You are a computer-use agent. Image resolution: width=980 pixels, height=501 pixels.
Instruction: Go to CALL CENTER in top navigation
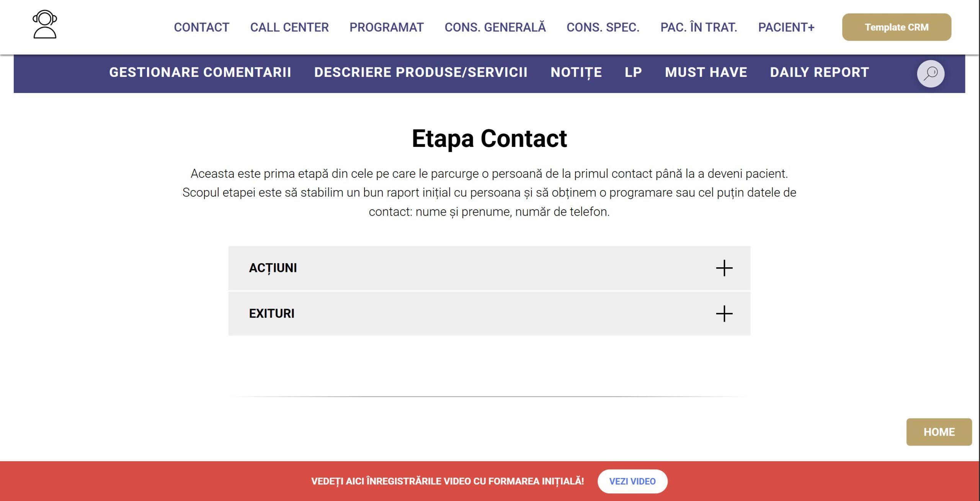[289, 27]
